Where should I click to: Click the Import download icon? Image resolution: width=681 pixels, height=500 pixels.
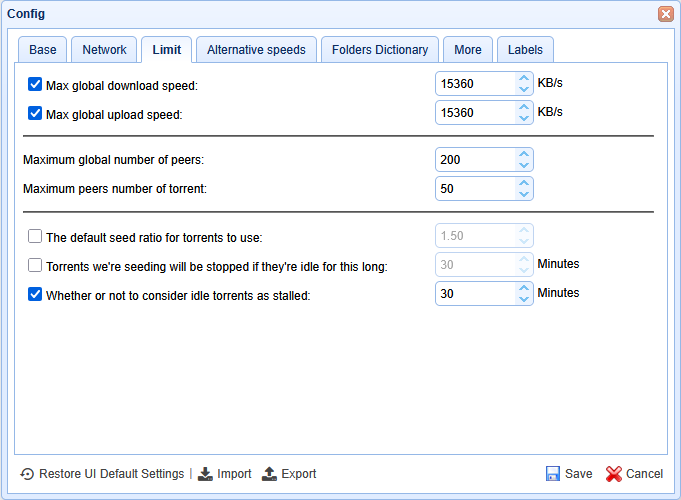tap(205, 474)
